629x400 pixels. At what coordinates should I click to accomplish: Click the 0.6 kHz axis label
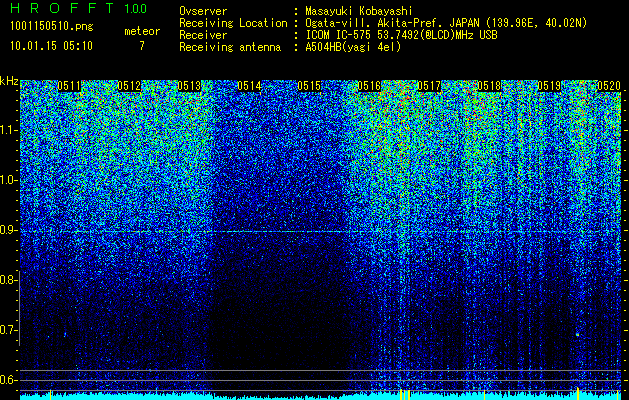pos(8,380)
